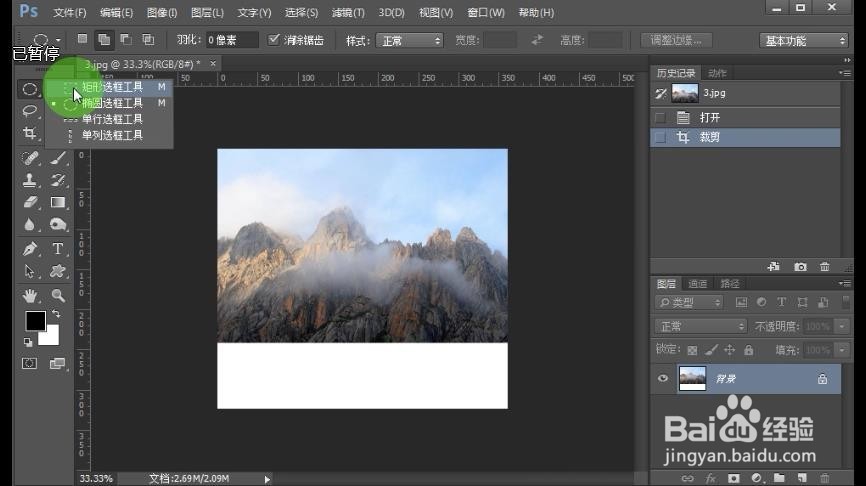Toggle anti-alias checkbox 消除锯齿
866x486 pixels.
tap(273, 40)
